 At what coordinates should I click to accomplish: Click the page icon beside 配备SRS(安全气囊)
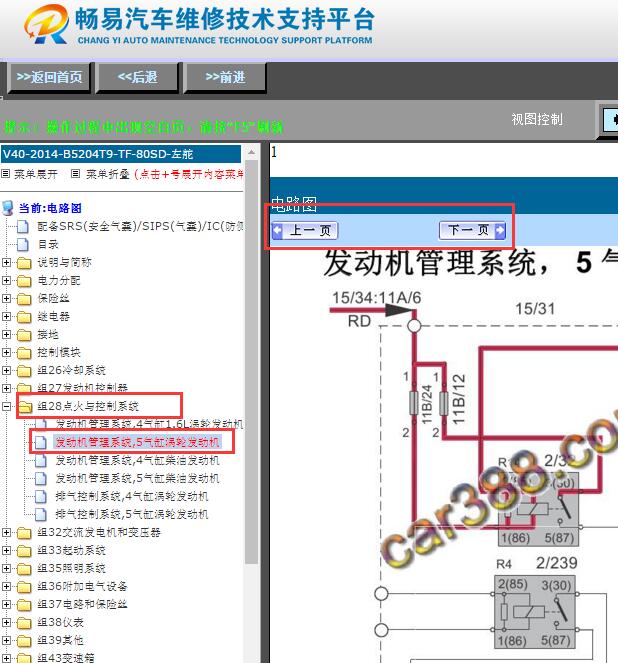pyautogui.click(x=23, y=226)
